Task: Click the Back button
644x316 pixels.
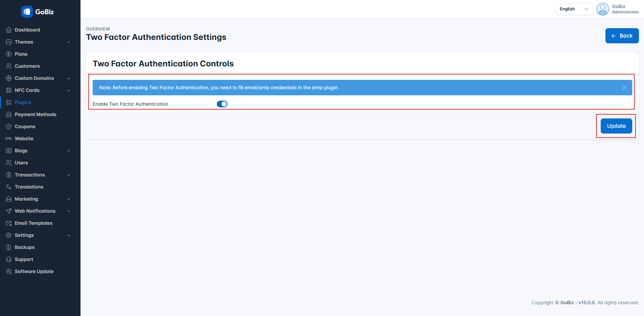Action: coord(622,36)
